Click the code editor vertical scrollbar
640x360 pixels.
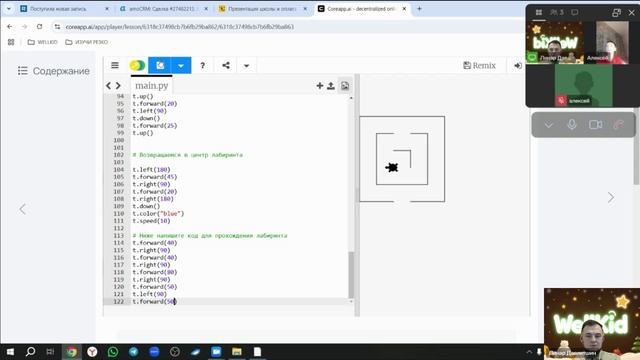[351, 275]
